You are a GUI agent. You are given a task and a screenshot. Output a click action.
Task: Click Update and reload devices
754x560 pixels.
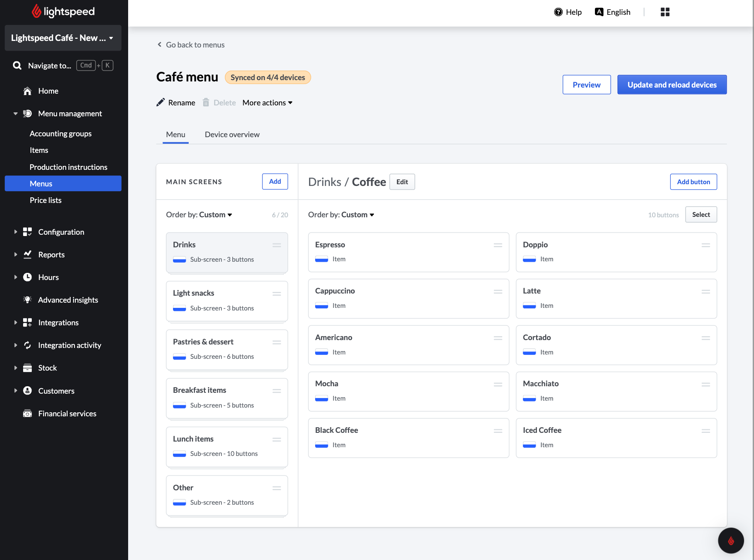[x=672, y=85]
